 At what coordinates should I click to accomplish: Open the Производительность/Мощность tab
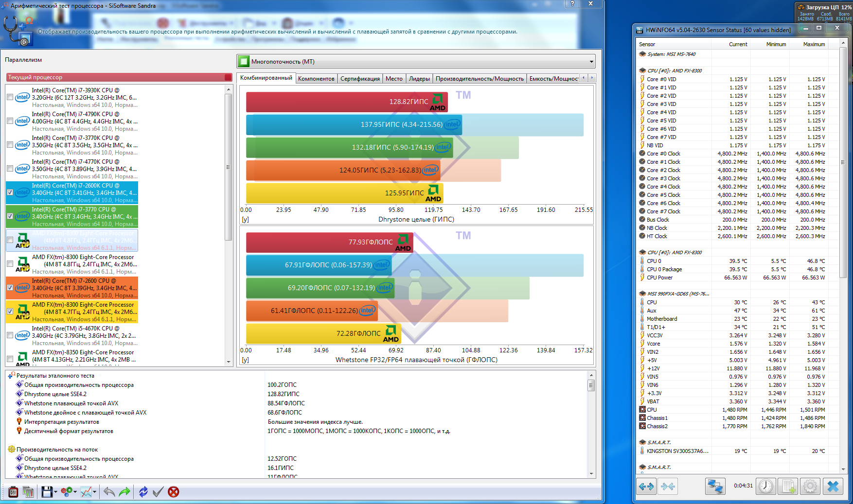pyautogui.click(x=480, y=79)
